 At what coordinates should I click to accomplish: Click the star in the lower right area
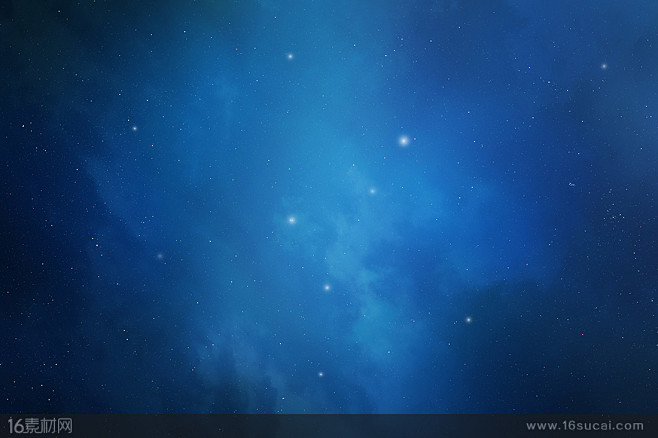click(467, 320)
